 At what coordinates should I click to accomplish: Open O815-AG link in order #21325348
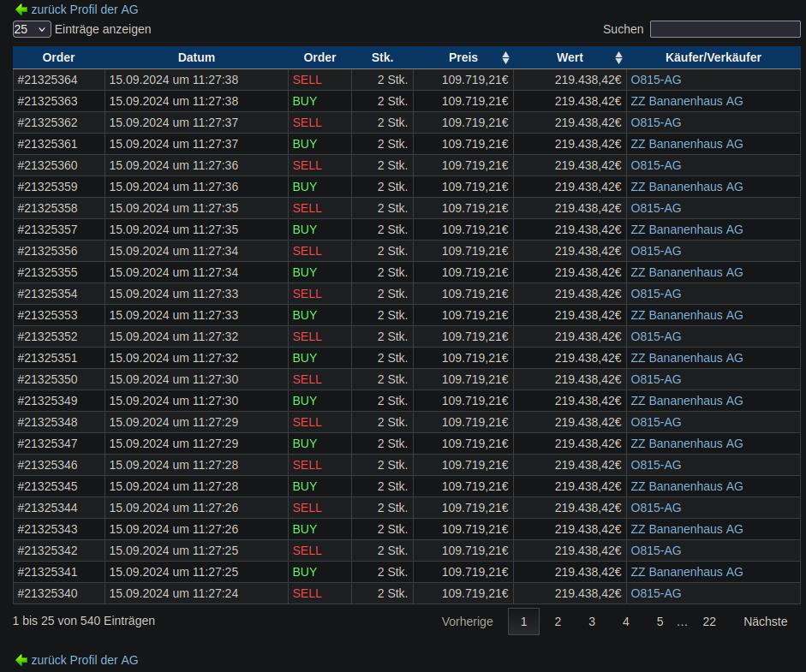656,422
